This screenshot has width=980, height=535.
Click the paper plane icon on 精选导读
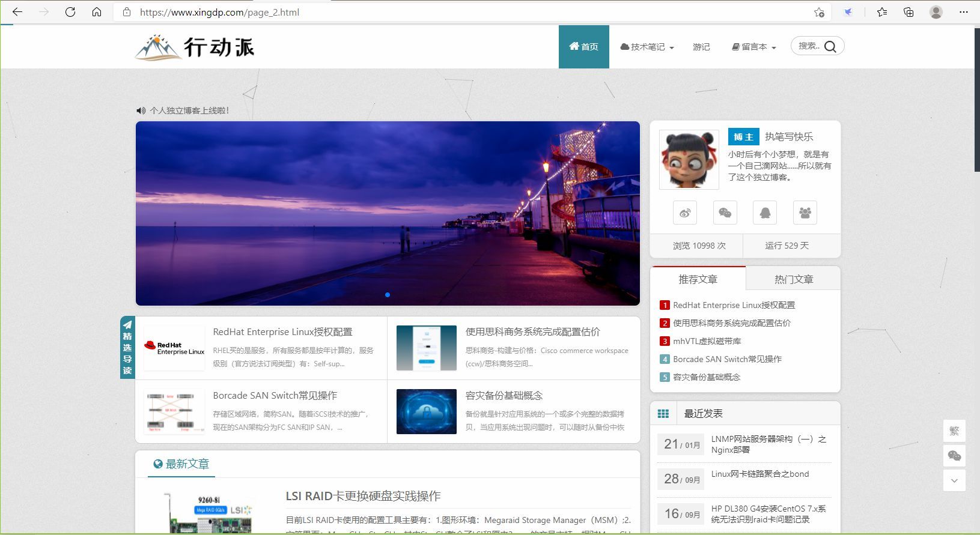(x=127, y=325)
